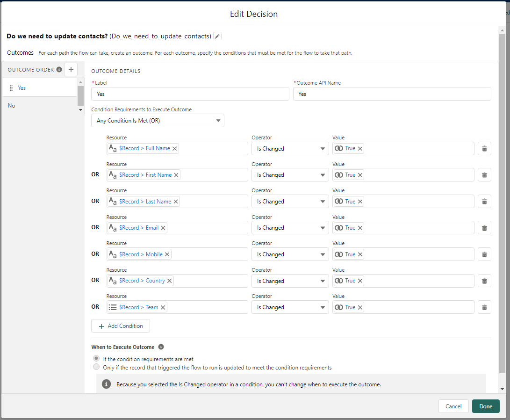Screen dimensions: 510x420
Task: Open Condition Requirements dropdown (Any Condition Is Met)
Action: [x=158, y=121]
